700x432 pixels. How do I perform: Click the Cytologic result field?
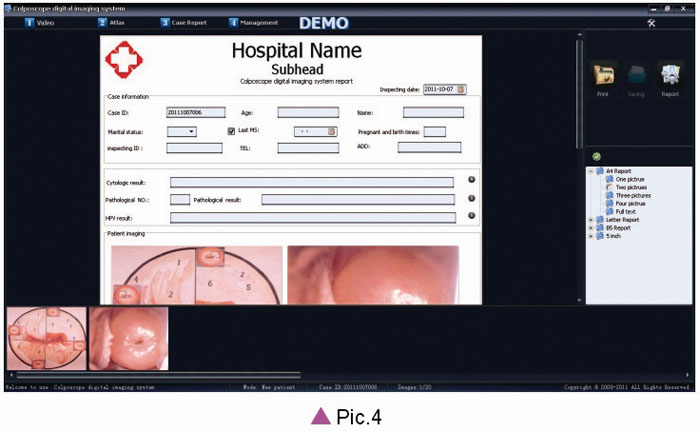[312, 182]
